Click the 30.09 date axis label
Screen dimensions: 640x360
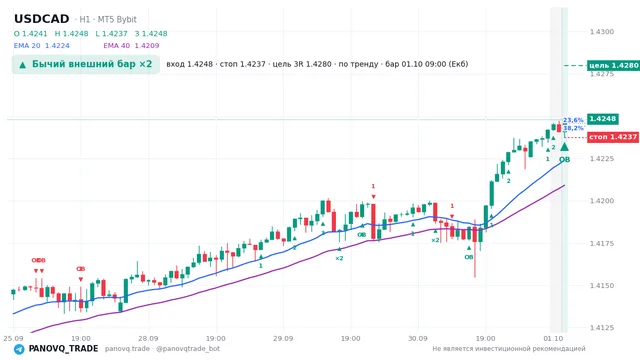point(418,338)
